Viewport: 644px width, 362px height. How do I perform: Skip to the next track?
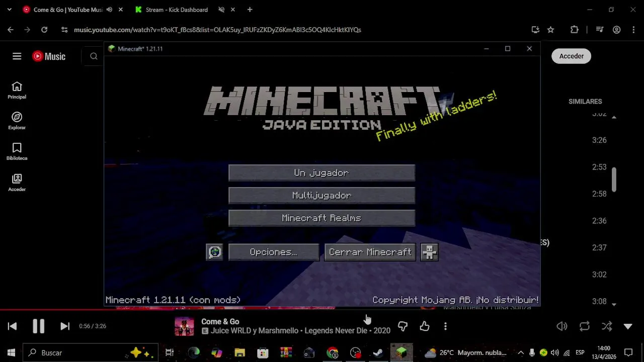(65, 326)
